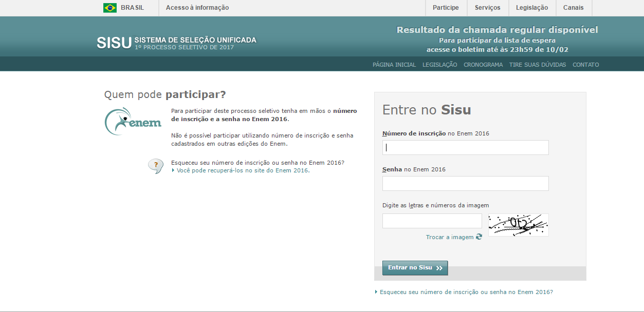Screen dimensions: 644x312
Task: Click the Esqueceu link below the login panel
Action: 466,292
